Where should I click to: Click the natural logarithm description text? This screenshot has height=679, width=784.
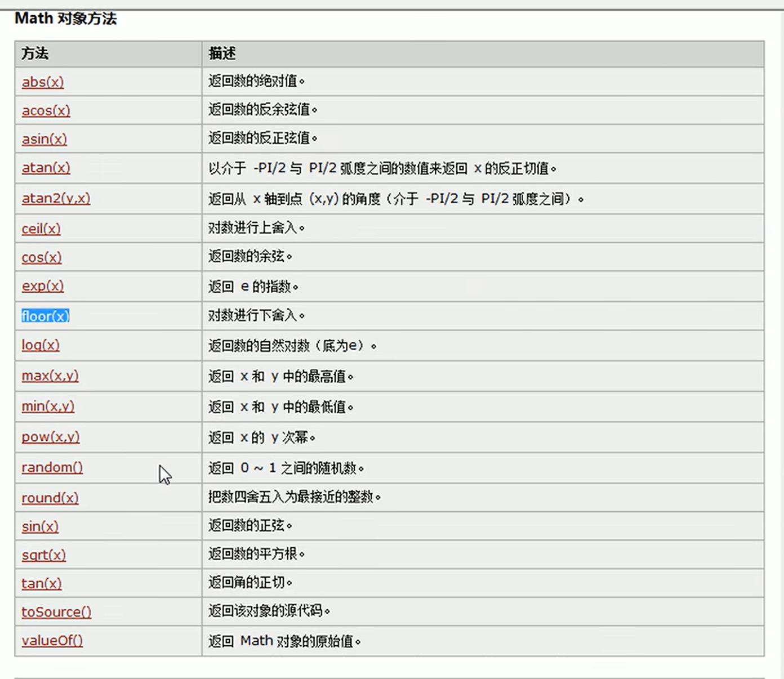[x=293, y=345]
